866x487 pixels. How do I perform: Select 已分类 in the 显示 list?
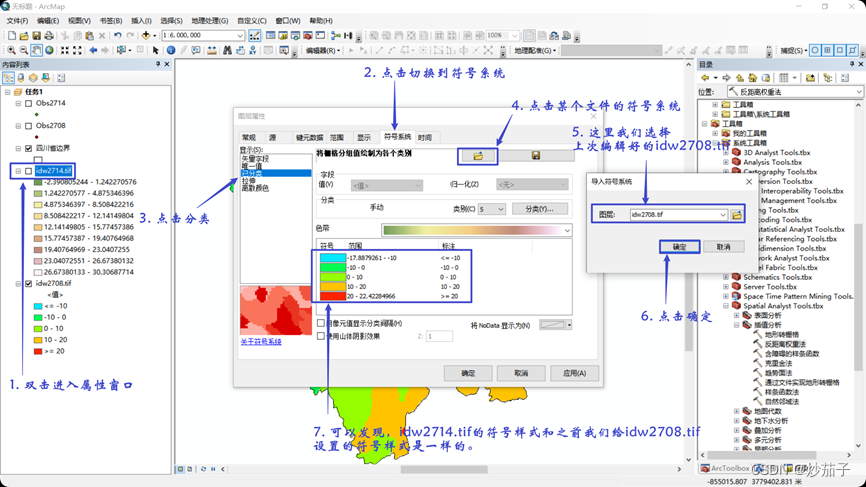(276, 173)
